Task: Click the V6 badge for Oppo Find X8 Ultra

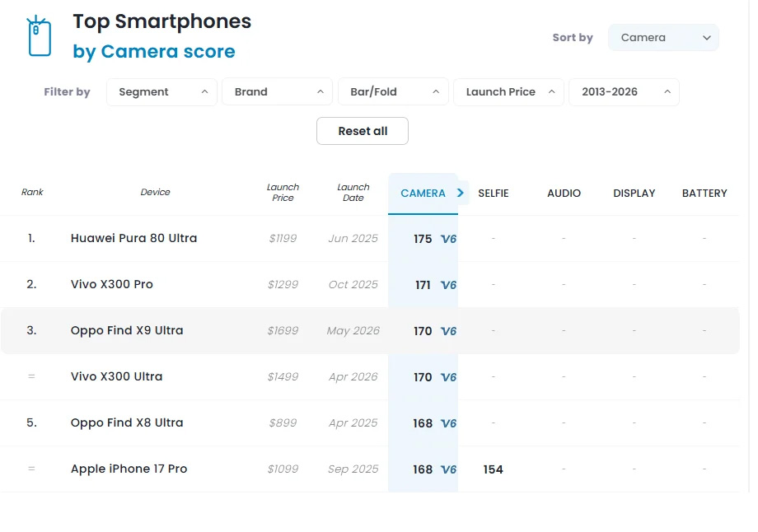Action: point(448,423)
